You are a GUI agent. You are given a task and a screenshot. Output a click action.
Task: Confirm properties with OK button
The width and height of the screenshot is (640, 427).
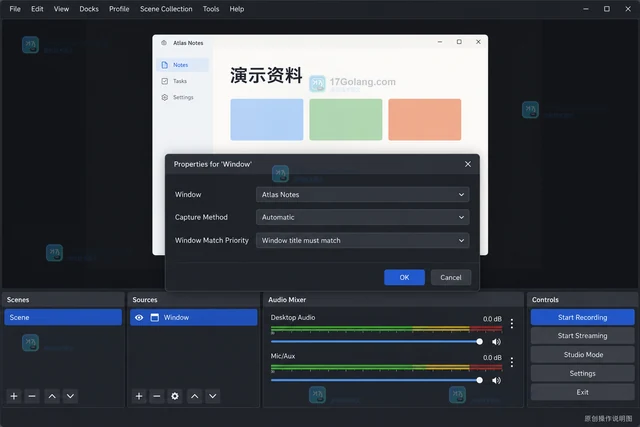click(404, 278)
